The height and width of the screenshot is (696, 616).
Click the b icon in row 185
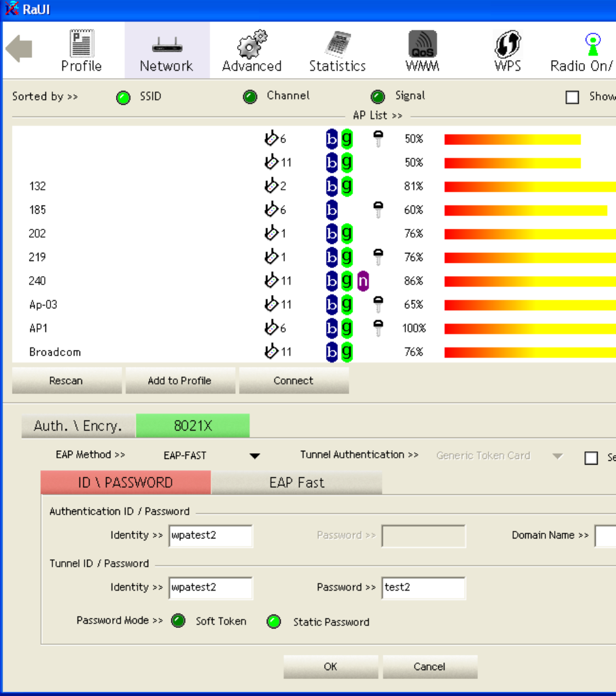[332, 210]
